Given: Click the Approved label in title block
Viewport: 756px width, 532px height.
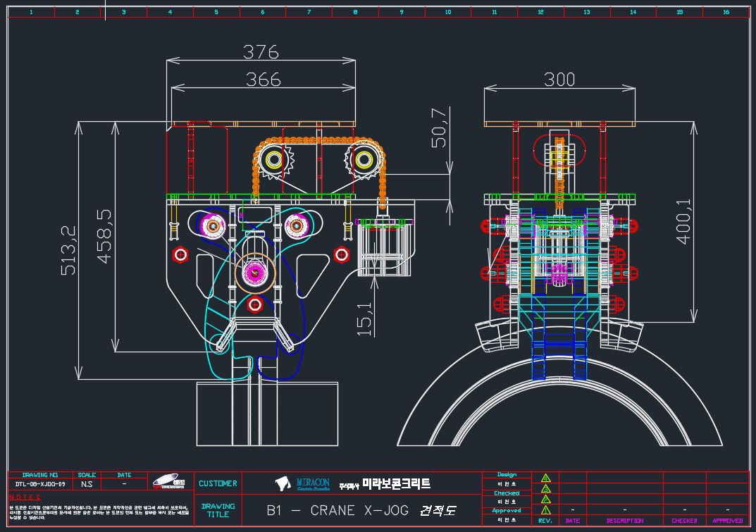Looking at the screenshot, I should [507, 511].
